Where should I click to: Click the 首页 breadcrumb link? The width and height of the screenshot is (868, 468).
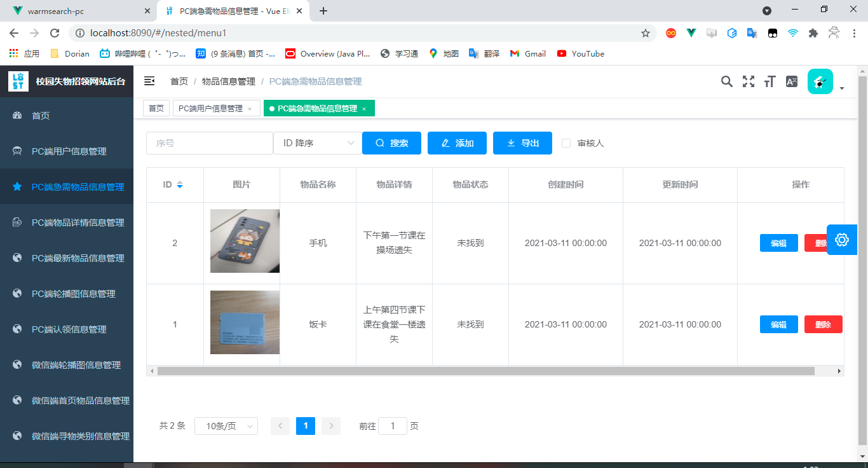(179, 81)
